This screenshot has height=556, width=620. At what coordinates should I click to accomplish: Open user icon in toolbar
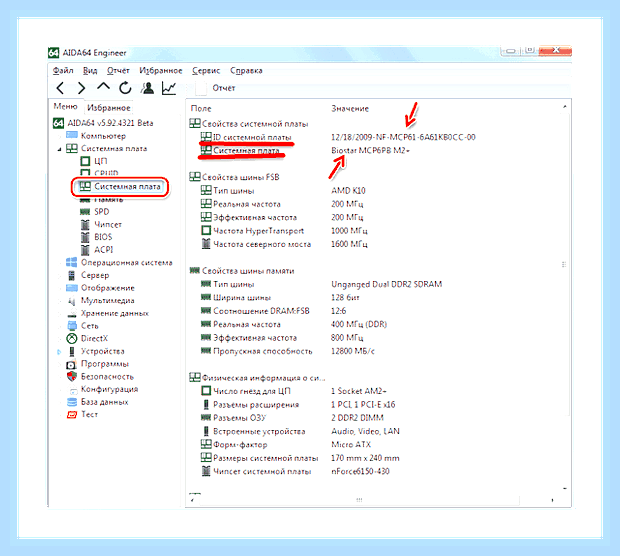click(x=147, y=88)
